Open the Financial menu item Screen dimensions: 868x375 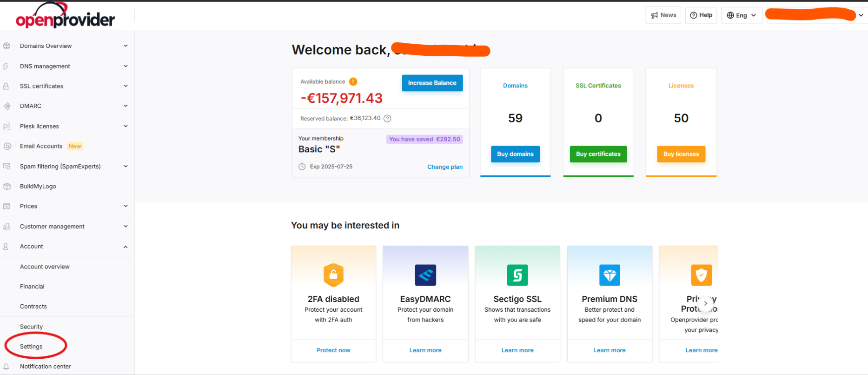pyautogui.click(x=32, y=287)
